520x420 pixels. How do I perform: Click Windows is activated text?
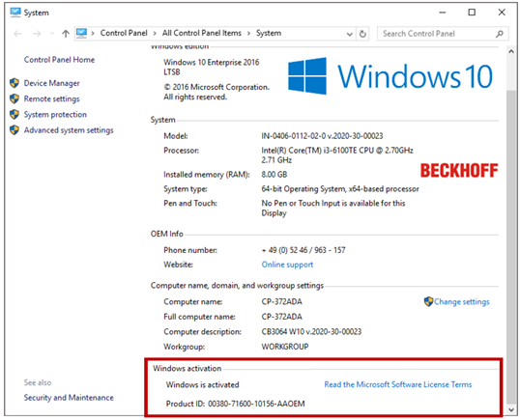coord(202,385)
